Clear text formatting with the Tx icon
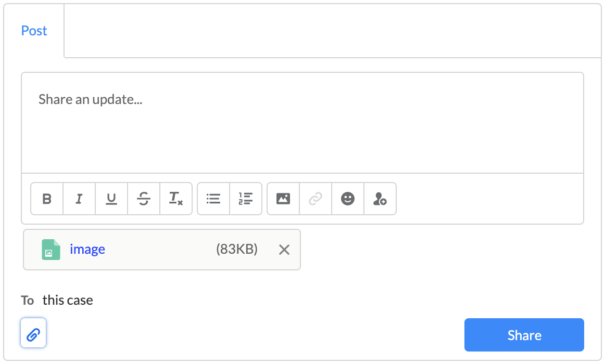Image resolution: width=605 pixels, height=364 pixels. (x=175, y=199)
